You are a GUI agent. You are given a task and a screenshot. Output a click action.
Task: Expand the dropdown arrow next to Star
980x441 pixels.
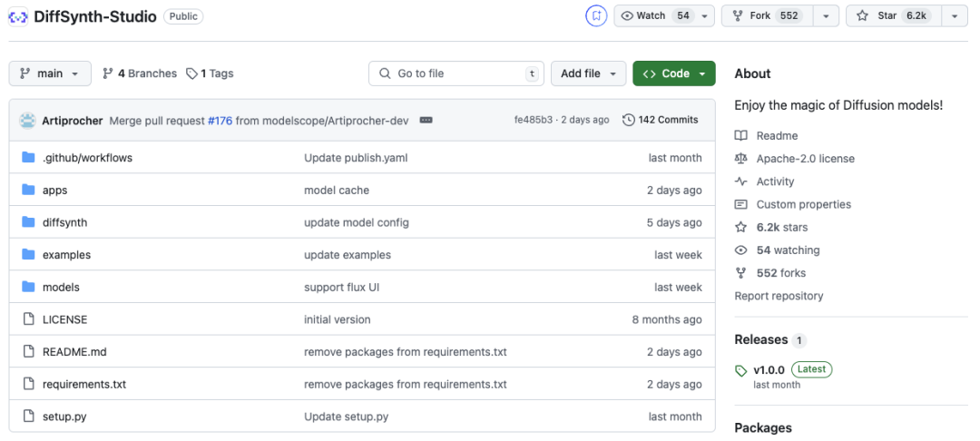pyautogui.click(x=955, y=16)
